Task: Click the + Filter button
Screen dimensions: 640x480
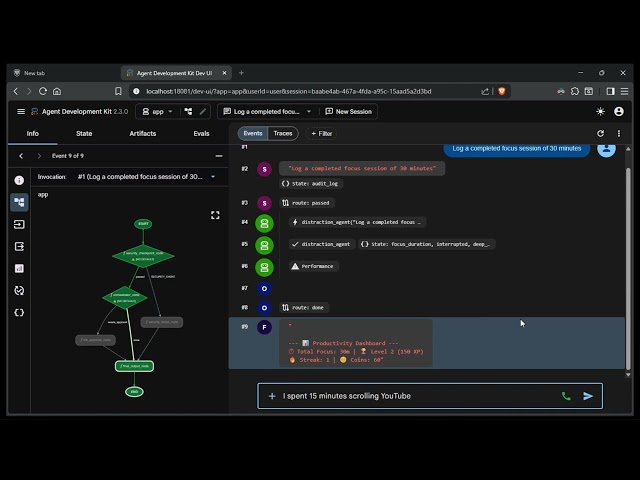Action: pos(322,133)
